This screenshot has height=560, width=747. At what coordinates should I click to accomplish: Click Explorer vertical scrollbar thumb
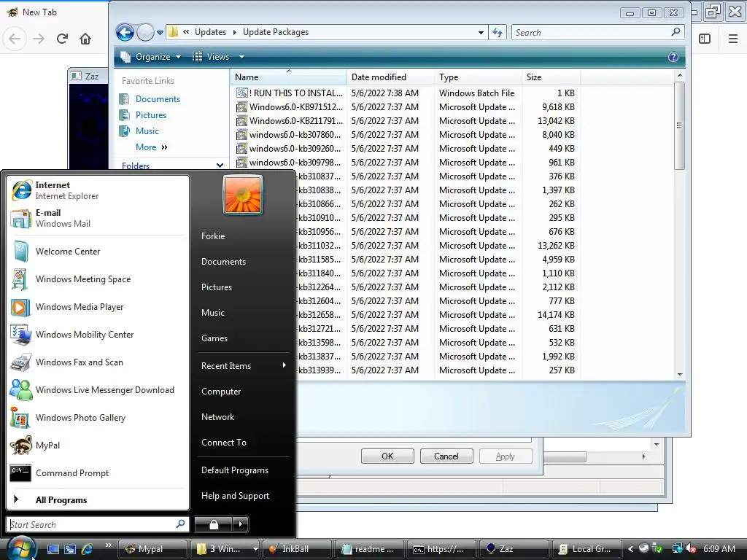tap(679, 125)
